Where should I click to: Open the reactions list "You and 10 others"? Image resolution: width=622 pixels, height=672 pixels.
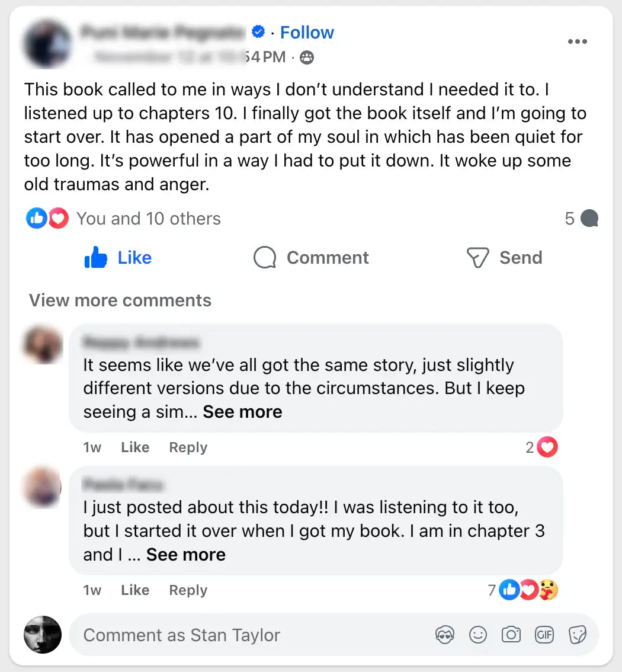(x=148, y=219)
